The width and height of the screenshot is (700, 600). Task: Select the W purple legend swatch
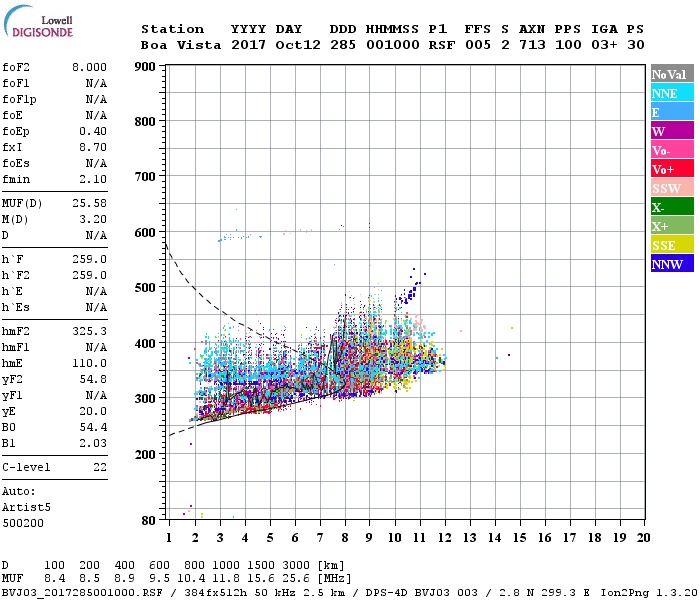pyautogui.click(x=672, y=131)
